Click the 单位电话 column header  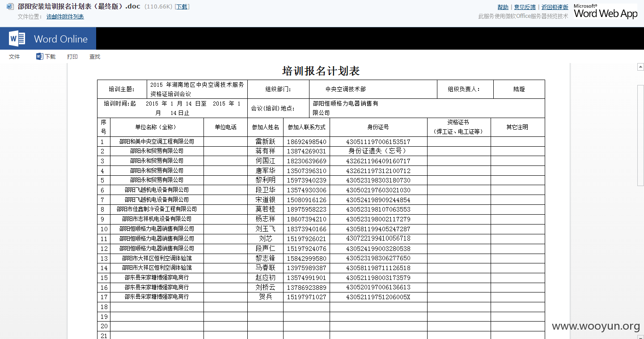(225, 127)
